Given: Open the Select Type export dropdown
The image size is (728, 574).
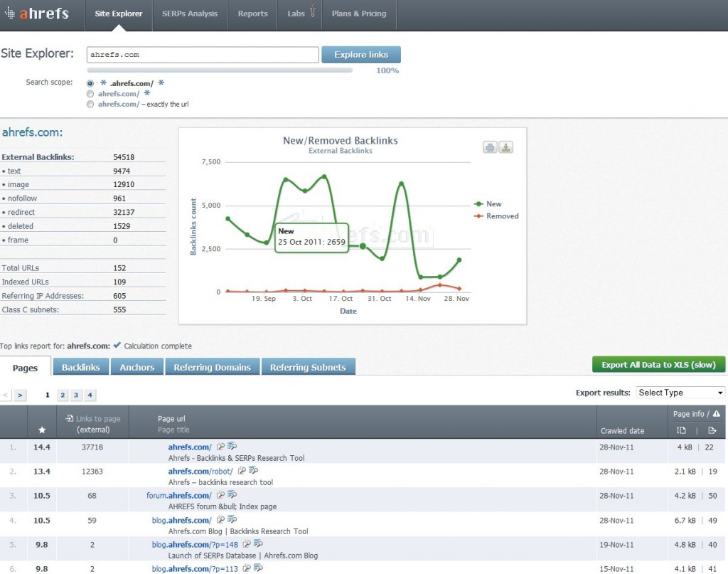Looking at the screenshot, I should tap(680, 393).
